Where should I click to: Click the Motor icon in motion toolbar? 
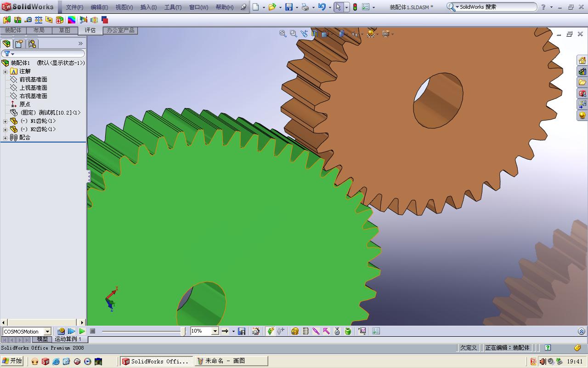(295, 331)
